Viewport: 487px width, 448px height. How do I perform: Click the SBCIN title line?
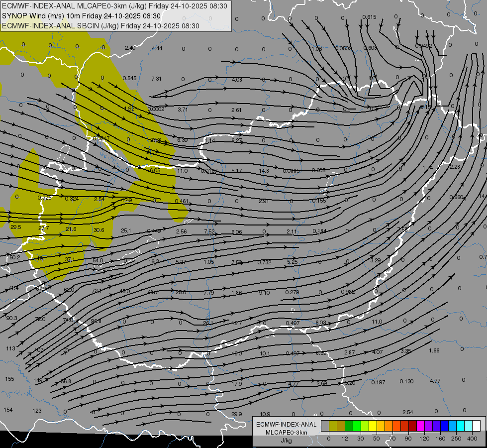coord(100,26)
